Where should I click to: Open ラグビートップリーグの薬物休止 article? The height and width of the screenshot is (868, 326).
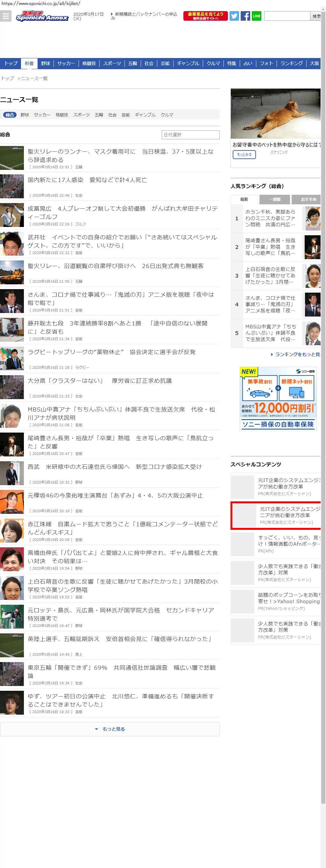click(111, 352)
